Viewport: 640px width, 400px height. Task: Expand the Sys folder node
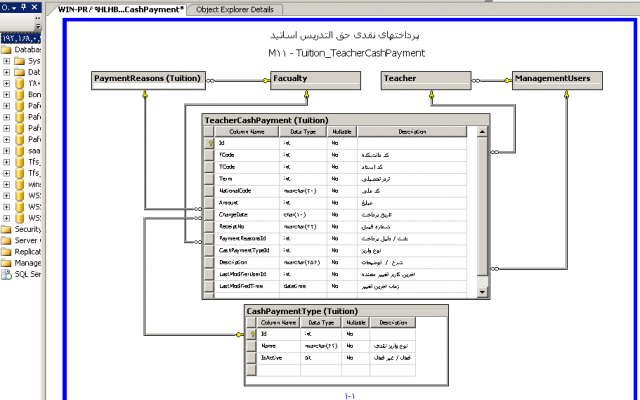pos(7,61)
